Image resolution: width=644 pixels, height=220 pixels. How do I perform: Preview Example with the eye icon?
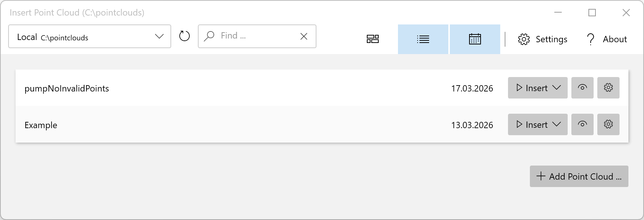pos(582,124)
